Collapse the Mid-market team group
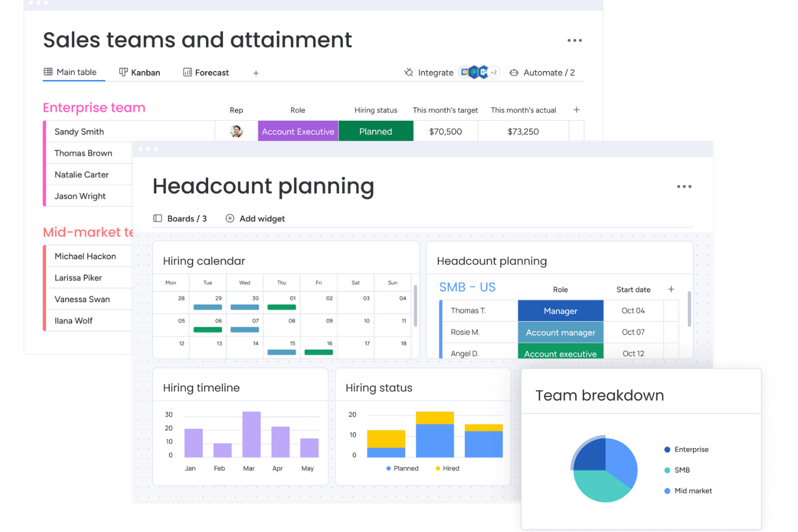 88,232
